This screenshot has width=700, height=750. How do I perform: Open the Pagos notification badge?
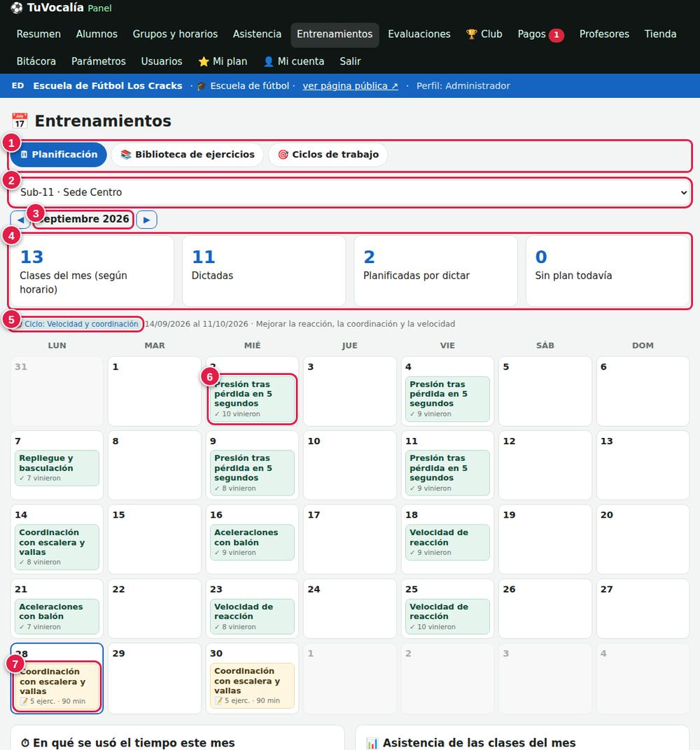(x=556, y=35)
